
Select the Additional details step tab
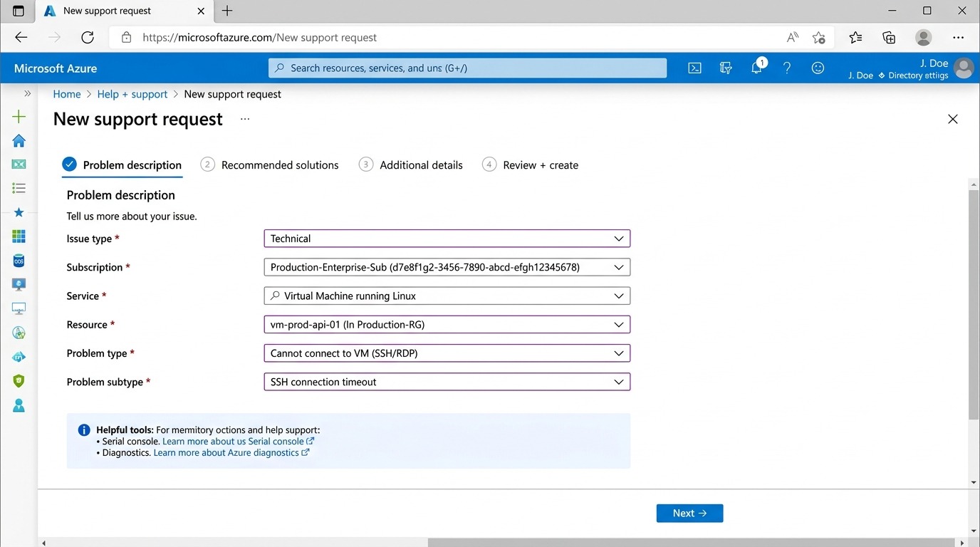click(411, 165)
